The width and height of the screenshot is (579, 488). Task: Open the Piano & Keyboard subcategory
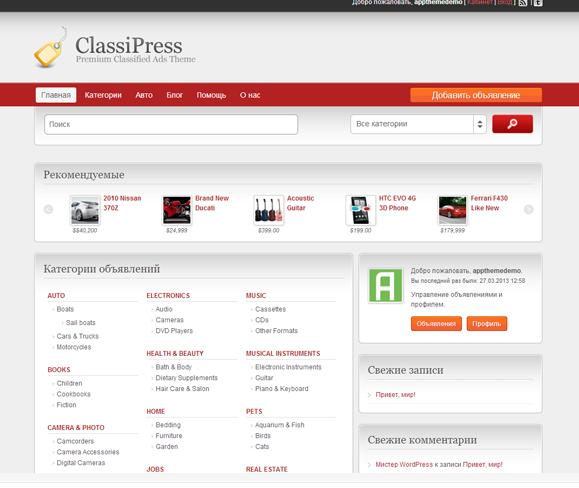coord(281,389)
